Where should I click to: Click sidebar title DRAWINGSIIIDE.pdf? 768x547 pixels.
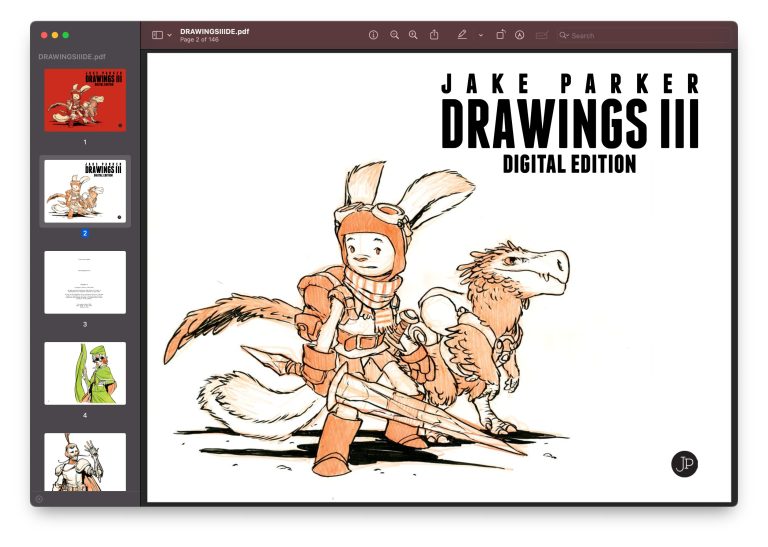72,56
